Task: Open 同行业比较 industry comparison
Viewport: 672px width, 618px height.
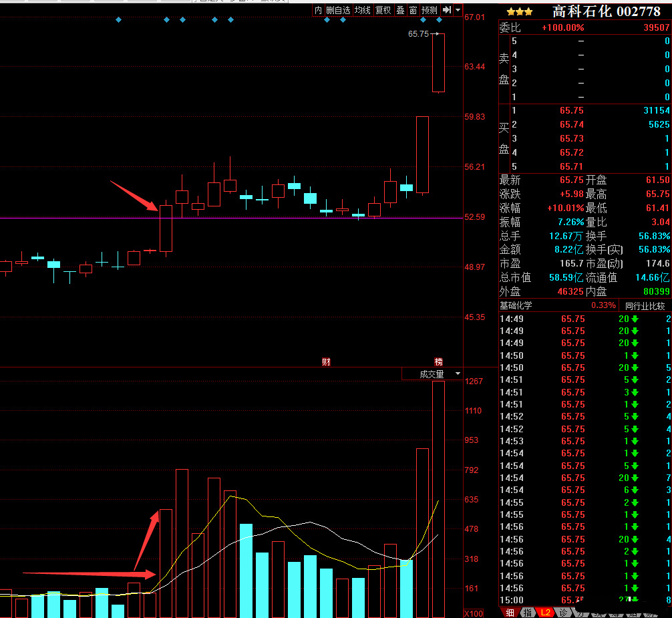Action: point(645,305)
